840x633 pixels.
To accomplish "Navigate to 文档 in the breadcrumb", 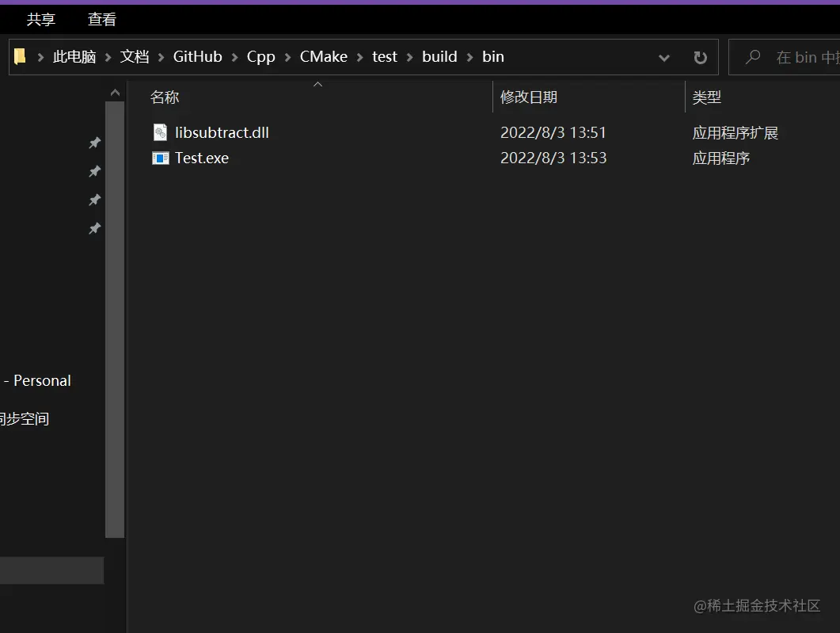I will (134, 57).
